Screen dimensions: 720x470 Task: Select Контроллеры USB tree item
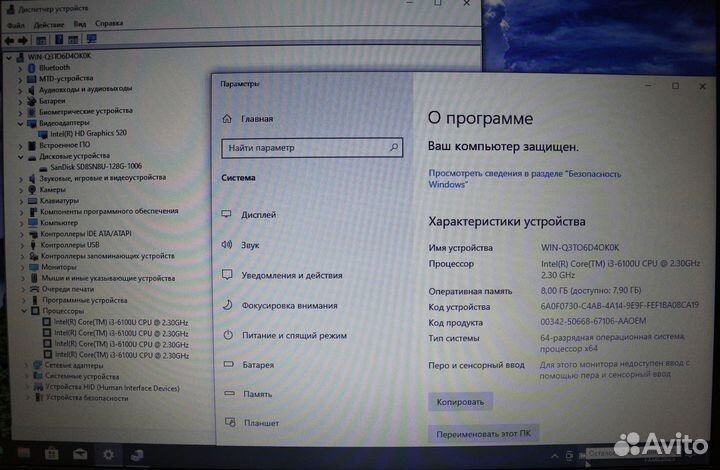pos(70,245)
